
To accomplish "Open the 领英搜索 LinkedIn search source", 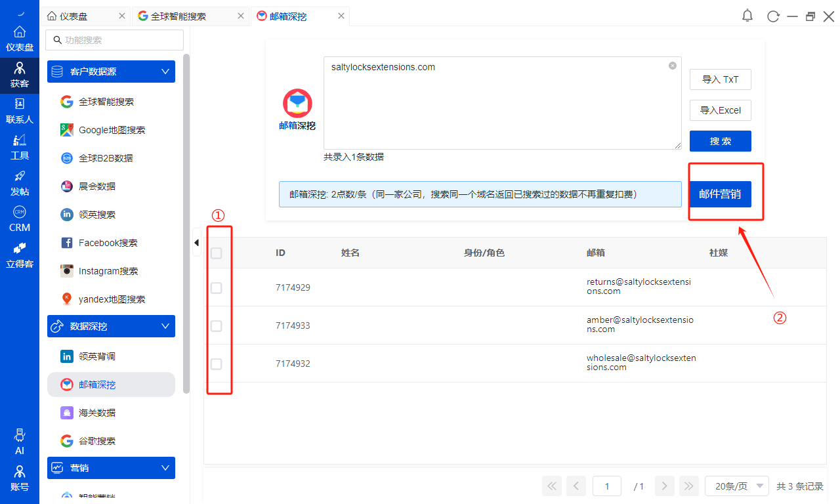I will pyautogui.click(x=101, y=214).
